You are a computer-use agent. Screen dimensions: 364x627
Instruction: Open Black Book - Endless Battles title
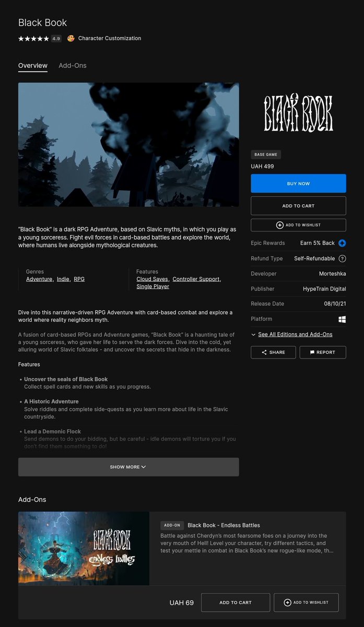point(224,525)
